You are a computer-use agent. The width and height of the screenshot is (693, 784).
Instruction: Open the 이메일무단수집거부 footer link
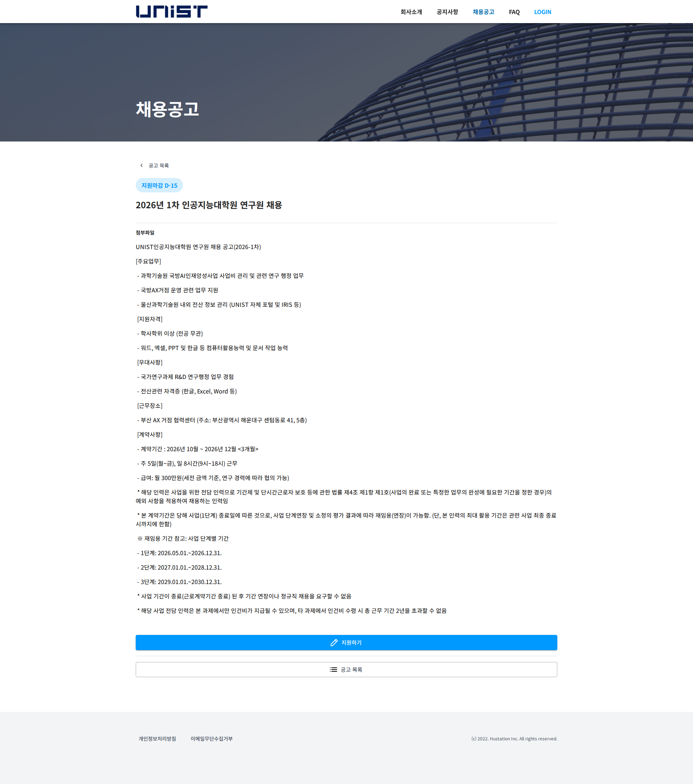[x=211, y=739]
